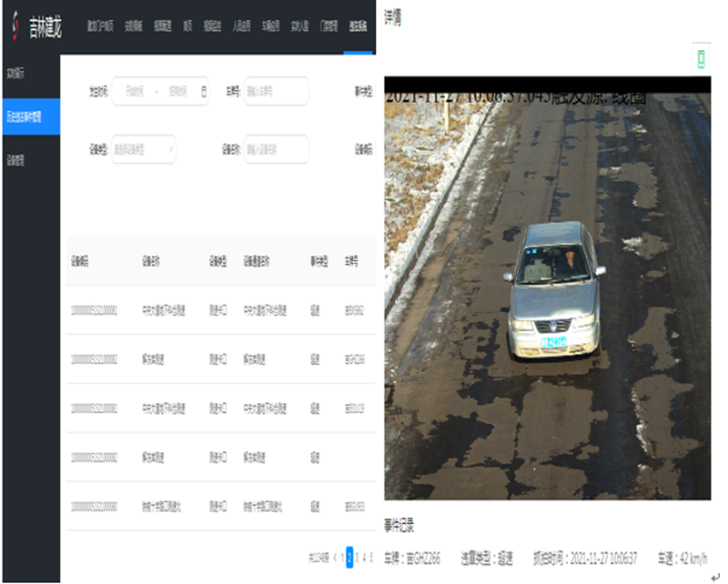This screenshot has width=728, height=584.
Task: Click the green mobile phone icon
Action: (x=701, y=59)
